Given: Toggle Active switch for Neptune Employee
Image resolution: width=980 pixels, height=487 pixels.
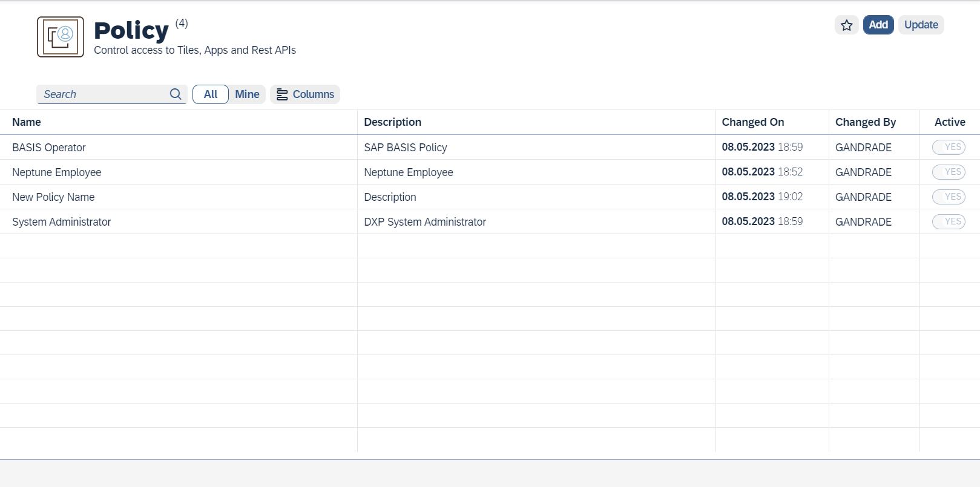Looking at the screenshot, I should (x=948, y=172).
